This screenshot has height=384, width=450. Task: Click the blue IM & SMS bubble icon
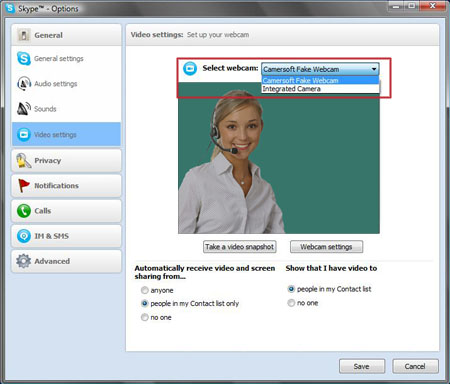[24, 236]
